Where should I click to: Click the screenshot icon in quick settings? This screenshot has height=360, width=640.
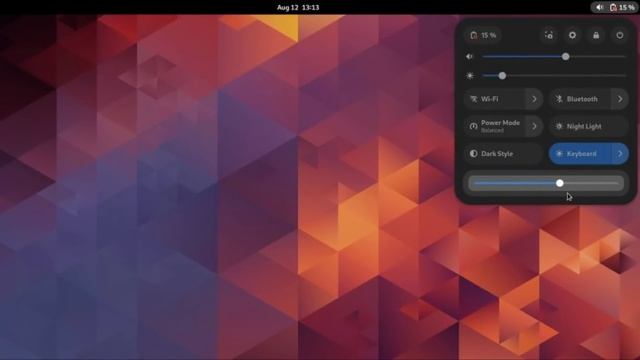pyautogui.click(x=549, y=36)
